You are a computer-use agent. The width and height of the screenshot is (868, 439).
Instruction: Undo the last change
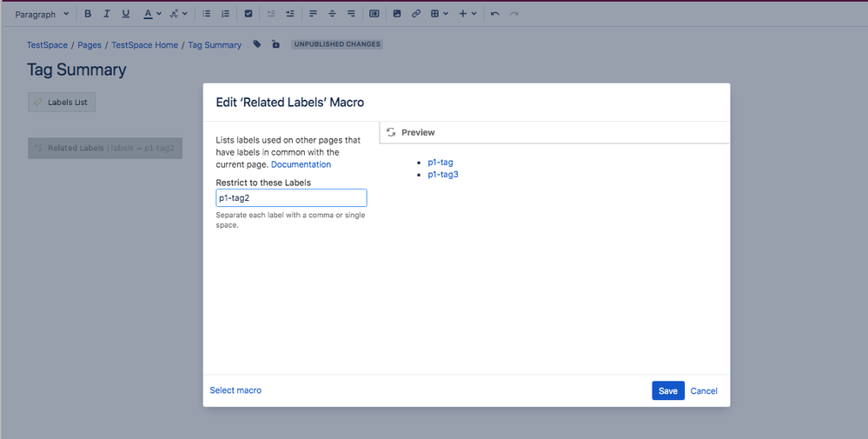pyautogui.click(x=495, y=13)
